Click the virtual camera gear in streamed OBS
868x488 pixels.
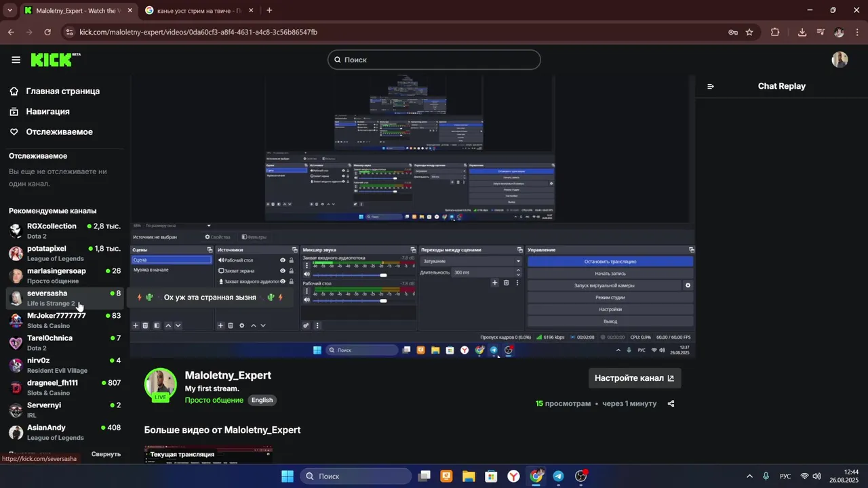pyautogui.click(x=688, y=285)
